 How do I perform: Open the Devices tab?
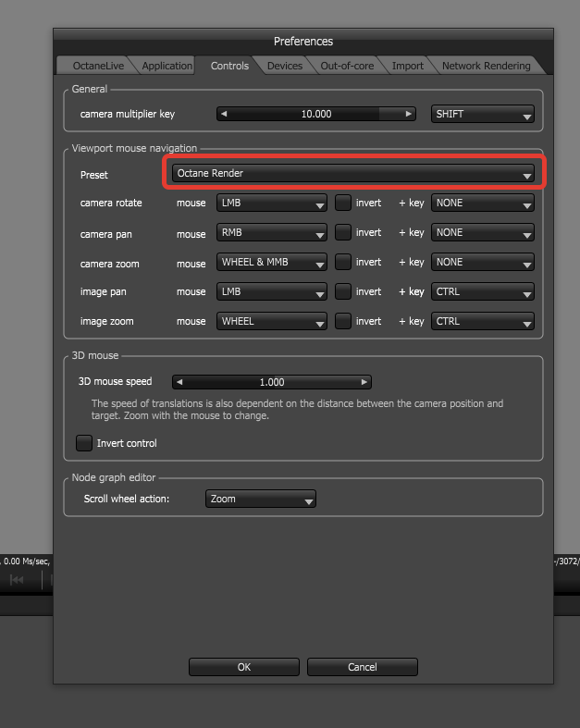(x=285, y=66)
